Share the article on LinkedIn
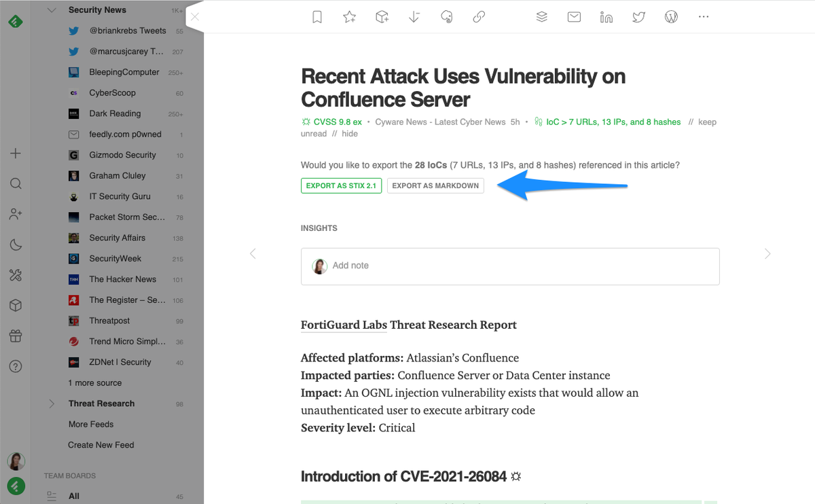This screenshot has height=504, width=815. [x=606, y=17]
